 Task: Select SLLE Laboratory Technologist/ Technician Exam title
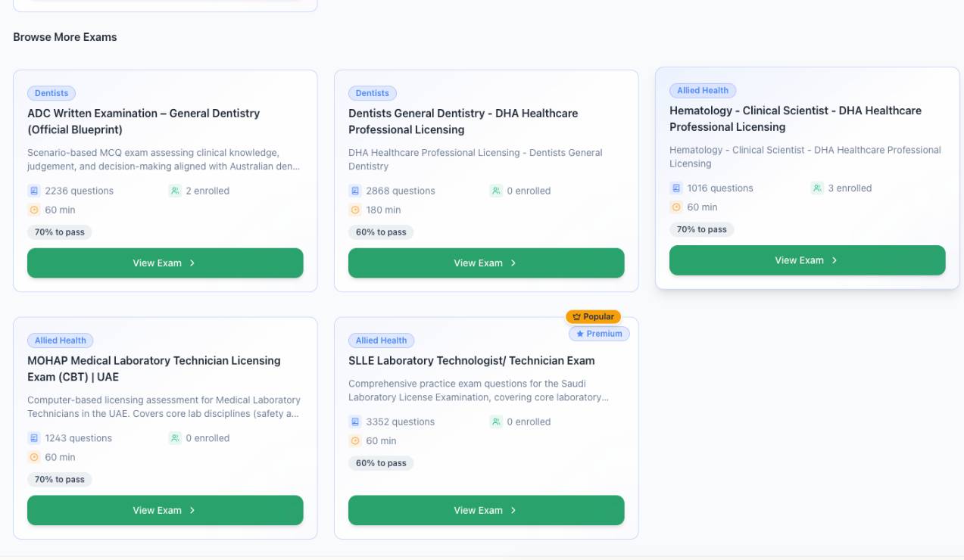click(x=472, y=360)
